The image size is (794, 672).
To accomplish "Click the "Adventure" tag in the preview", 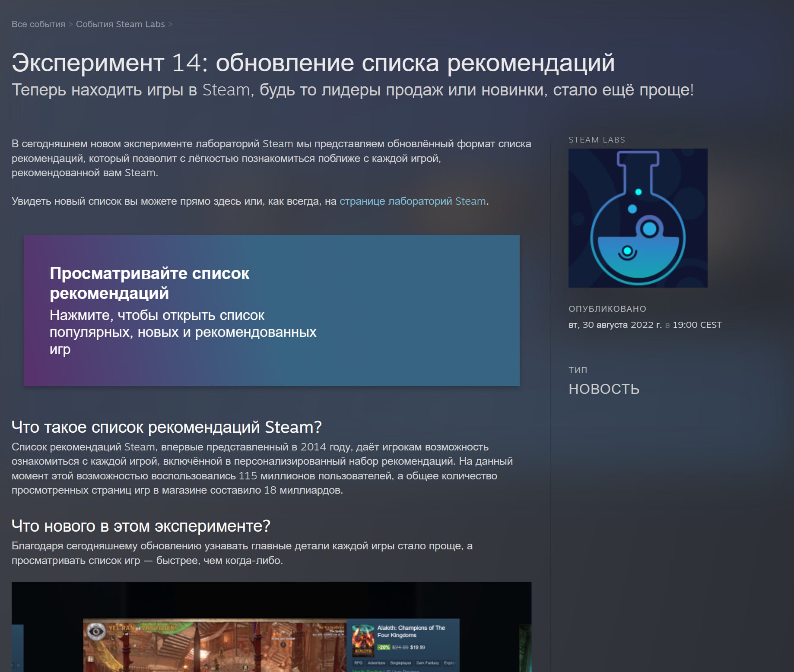I will pos(376,663).
